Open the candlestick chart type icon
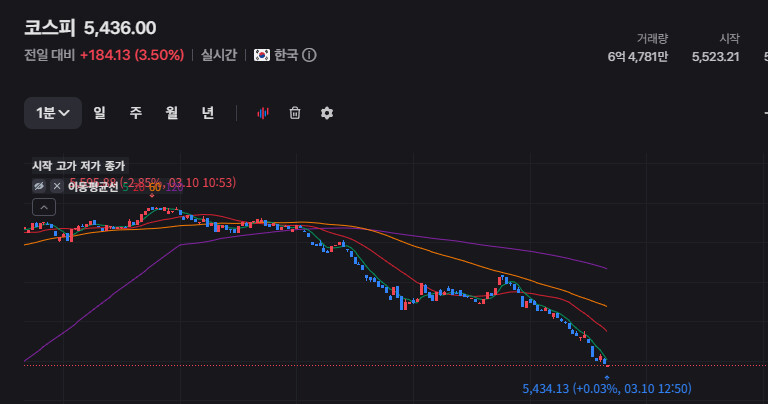The width and height of the screenshot is (768, 404). pos(263,113)
